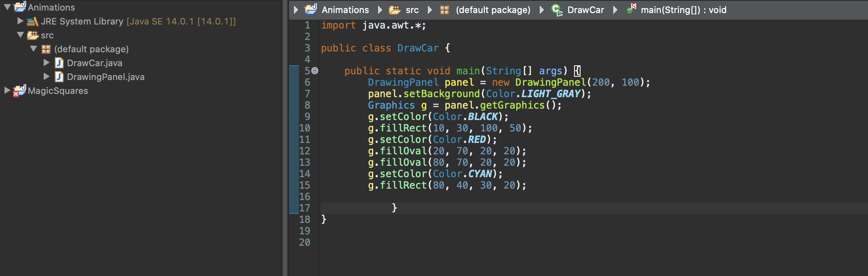
Task: Expand JRE System Library node
Action: [20, 20]
